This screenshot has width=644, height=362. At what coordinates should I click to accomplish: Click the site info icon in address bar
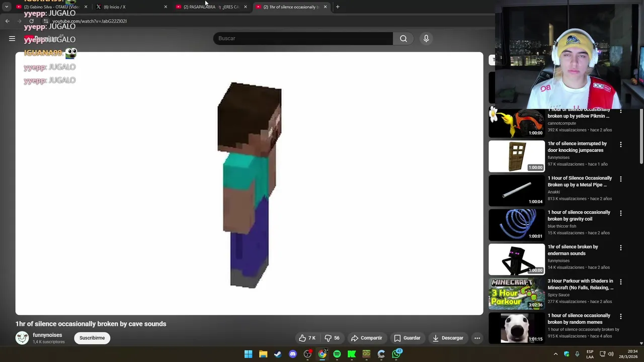[x=45, y=21]
